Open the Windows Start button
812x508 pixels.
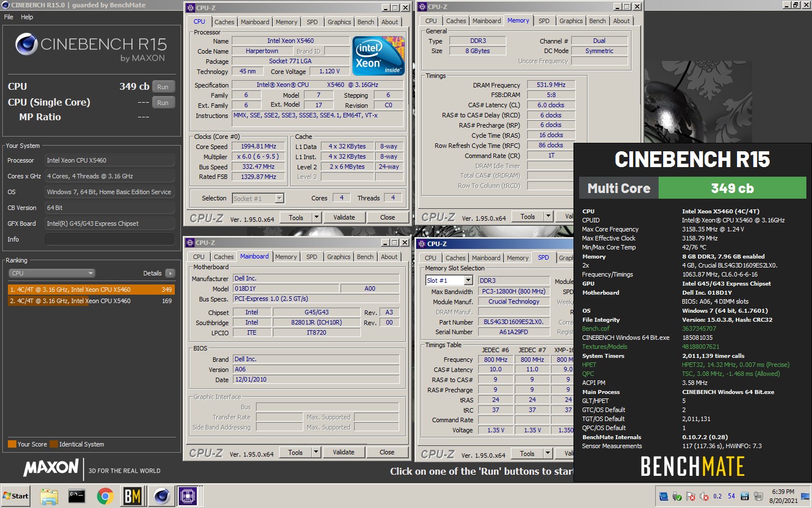point(16,496)
